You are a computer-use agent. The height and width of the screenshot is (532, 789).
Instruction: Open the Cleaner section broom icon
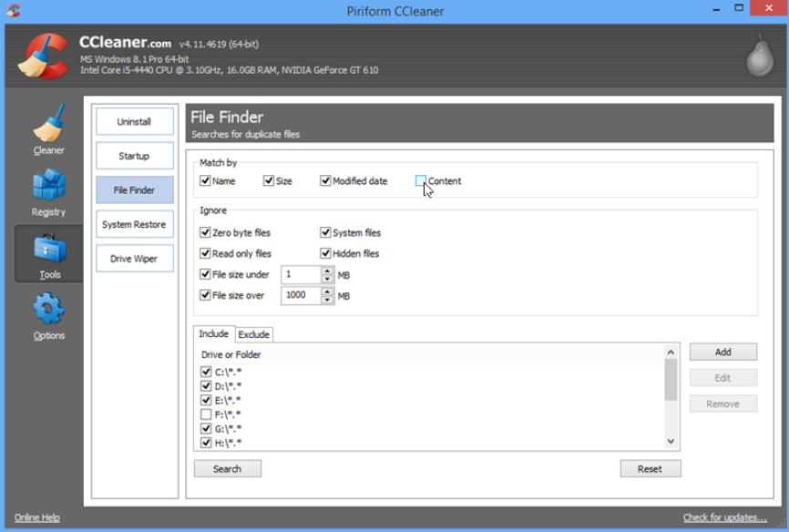click(x=49, y=123)
